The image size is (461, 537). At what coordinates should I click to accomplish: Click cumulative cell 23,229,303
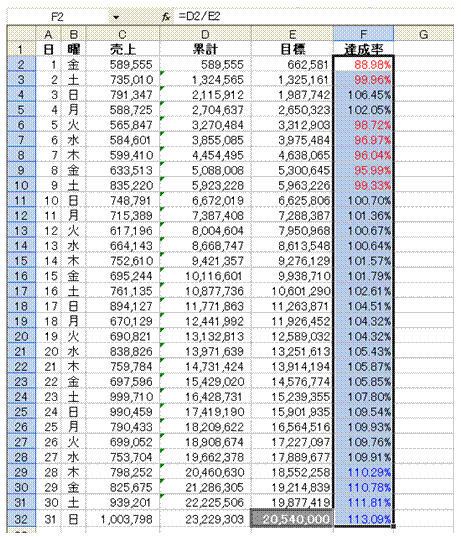205,519
